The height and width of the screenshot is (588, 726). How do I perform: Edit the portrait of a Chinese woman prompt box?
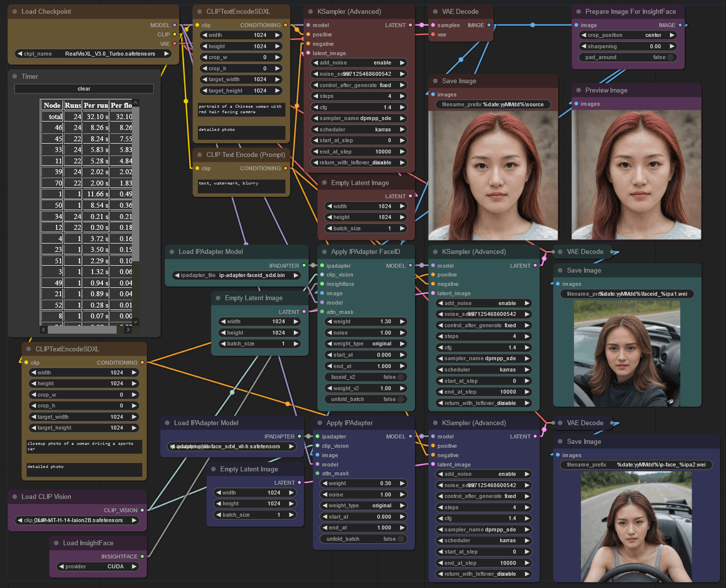[x=242, y=109]
